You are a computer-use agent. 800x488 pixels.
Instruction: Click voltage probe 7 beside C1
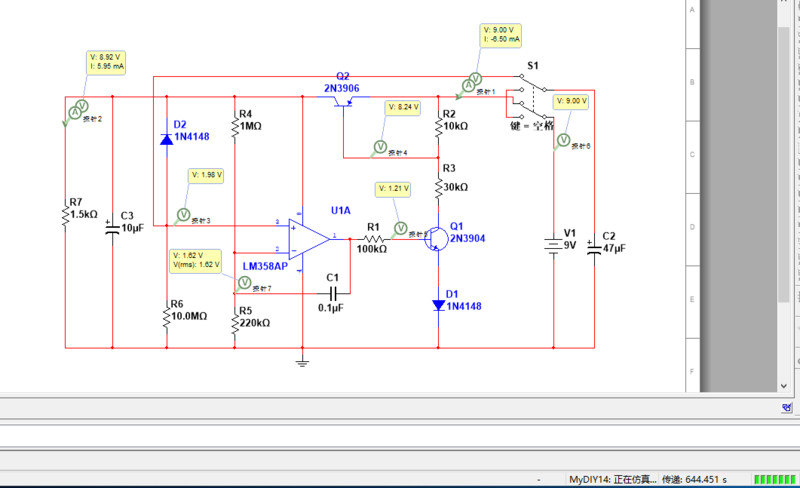pyautogui.click(x=240, y=283)
